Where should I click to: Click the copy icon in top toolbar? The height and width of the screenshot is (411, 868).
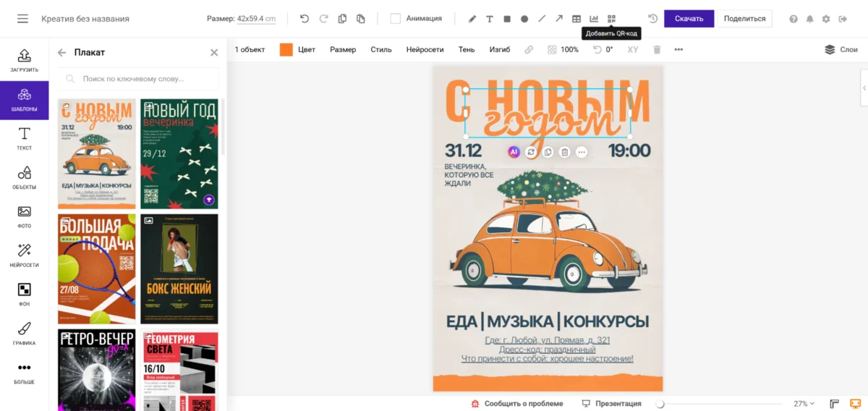[x=342, y=19]
